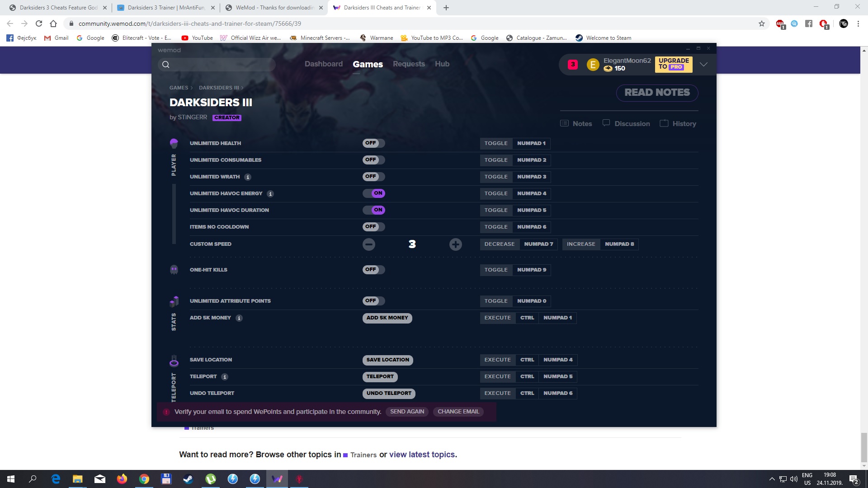Viewport: 868px width, 488px height.
Task: Click the WeMod search magnifier icon
Action: (x=166, y=65)
